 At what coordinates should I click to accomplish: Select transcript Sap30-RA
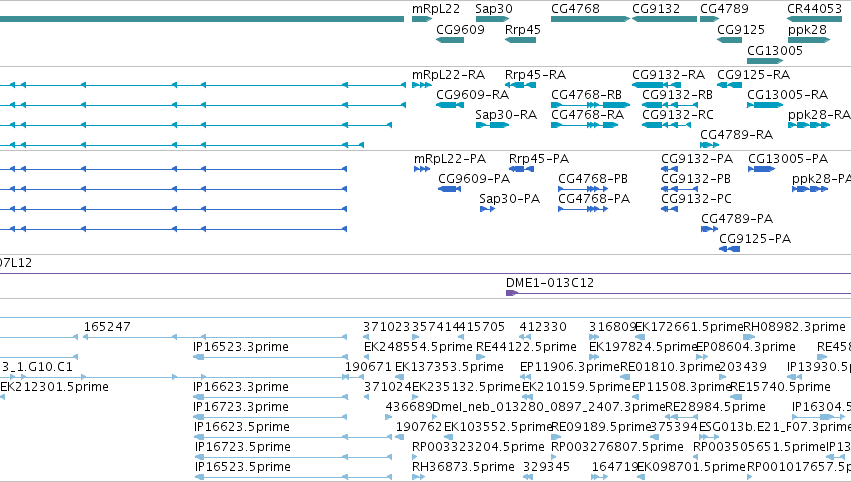(506, 115)
